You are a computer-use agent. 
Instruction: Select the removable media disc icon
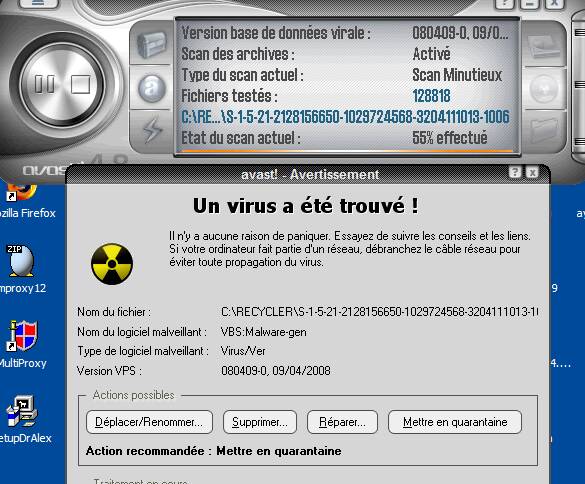point(544,88)
